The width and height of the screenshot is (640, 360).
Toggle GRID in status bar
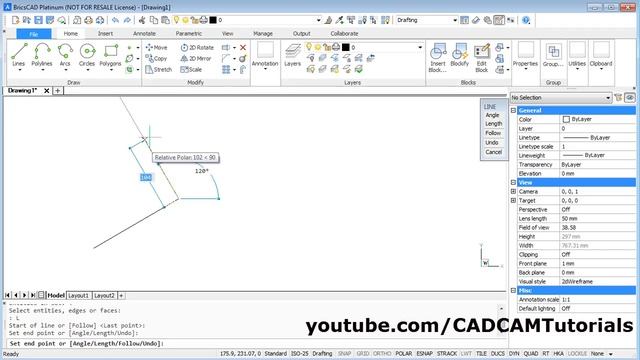pos(362,353)
